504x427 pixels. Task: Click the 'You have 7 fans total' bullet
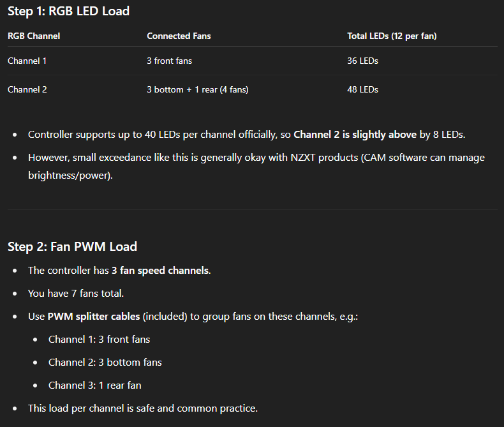point(76,293)
